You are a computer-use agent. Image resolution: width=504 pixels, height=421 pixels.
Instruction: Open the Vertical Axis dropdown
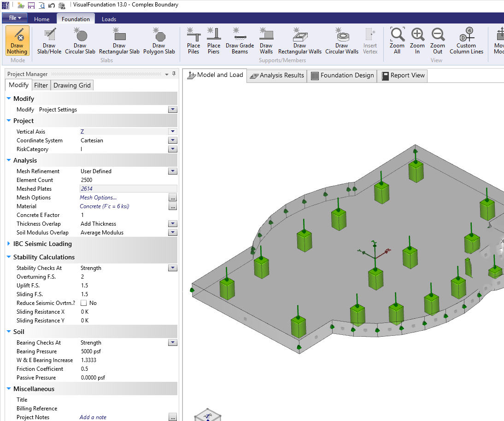coord(173,131)
